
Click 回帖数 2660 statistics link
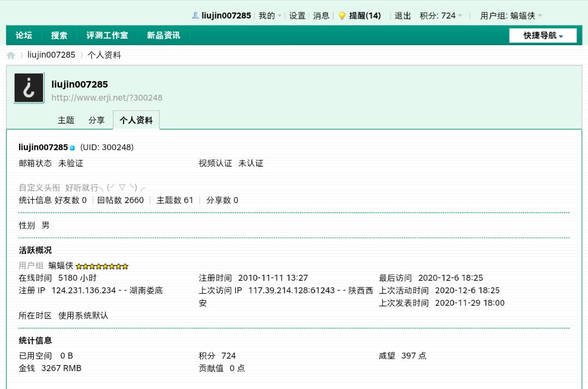[x=120, y=200]
